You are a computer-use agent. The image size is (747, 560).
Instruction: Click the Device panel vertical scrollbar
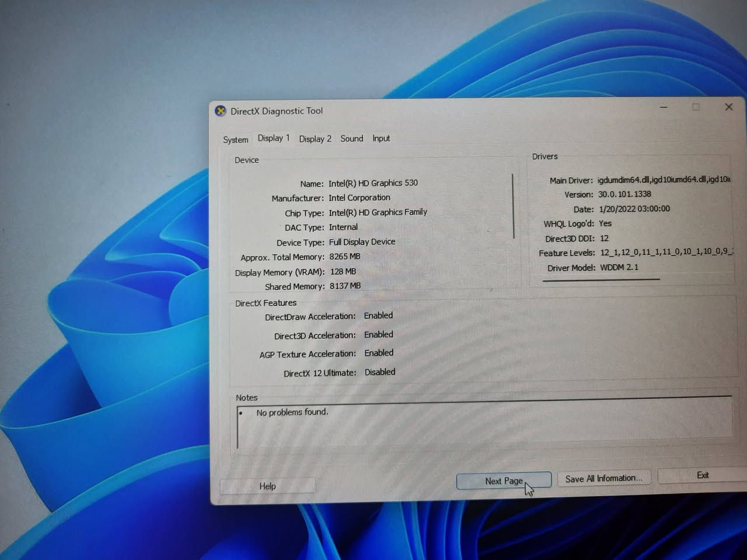[x=513, y=206]
